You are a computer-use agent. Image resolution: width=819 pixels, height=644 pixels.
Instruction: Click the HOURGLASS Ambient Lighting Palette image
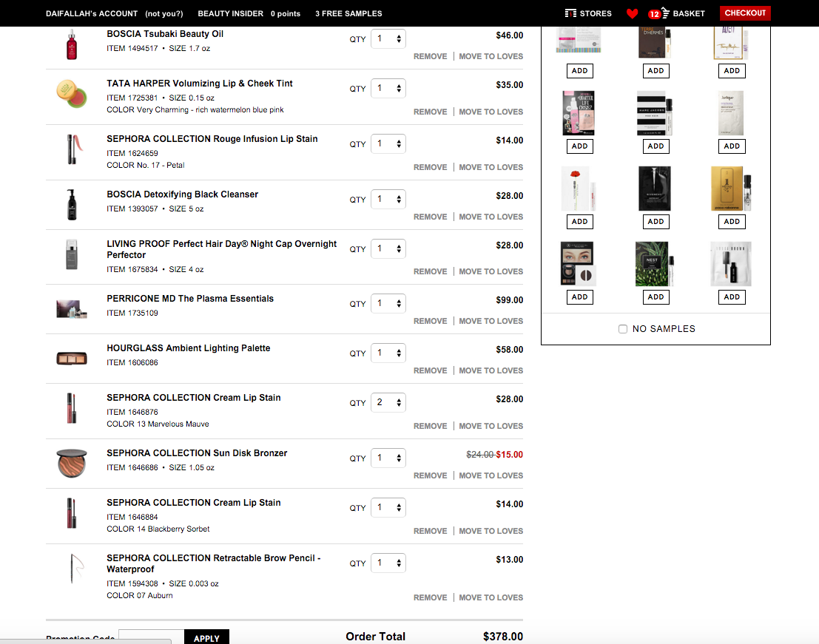72,359
